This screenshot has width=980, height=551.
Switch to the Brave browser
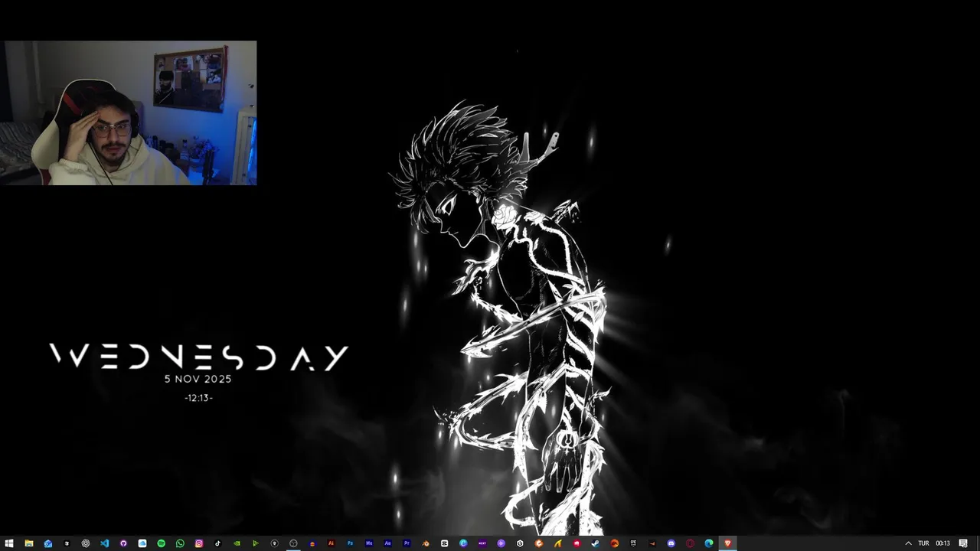[x=727, y=543]
